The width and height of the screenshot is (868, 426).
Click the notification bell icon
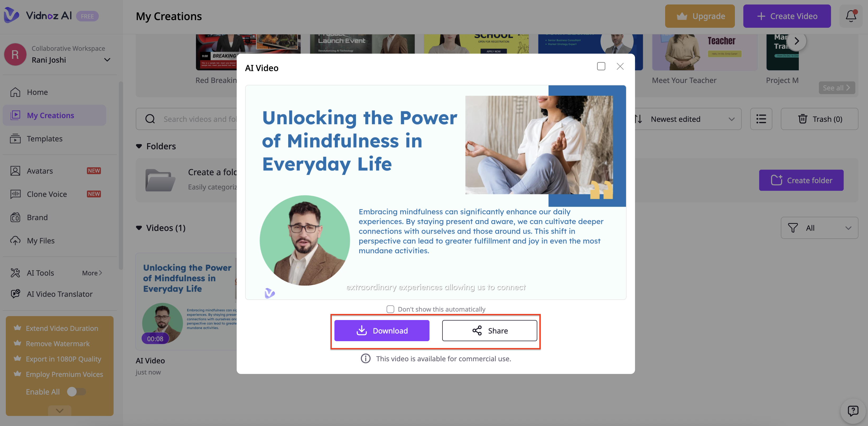click(x=851, y=16)
